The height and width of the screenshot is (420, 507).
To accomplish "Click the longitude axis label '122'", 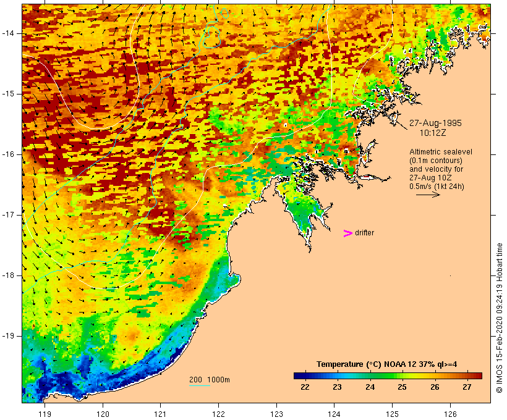I will click(219, 414).
